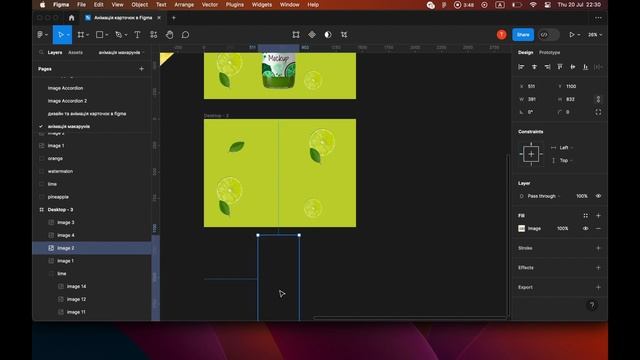Click the Present play button

click(x=572, y=35)
